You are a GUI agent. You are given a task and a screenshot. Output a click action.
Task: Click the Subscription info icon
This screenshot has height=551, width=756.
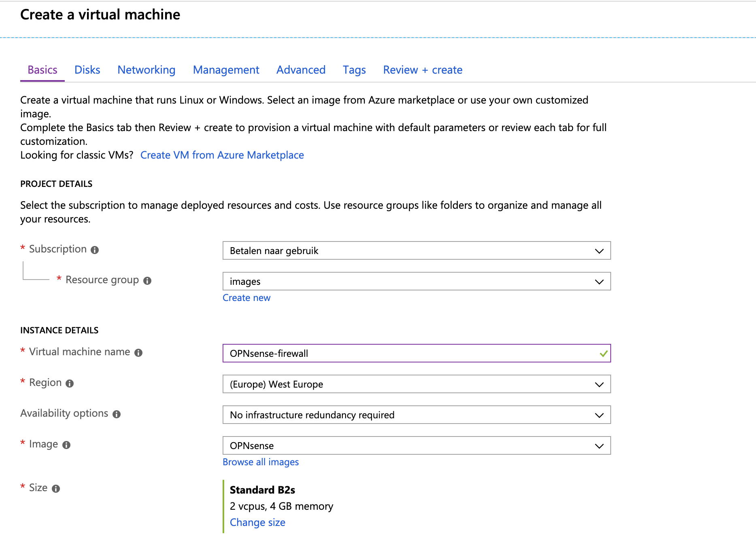click(x=95, y=250)
